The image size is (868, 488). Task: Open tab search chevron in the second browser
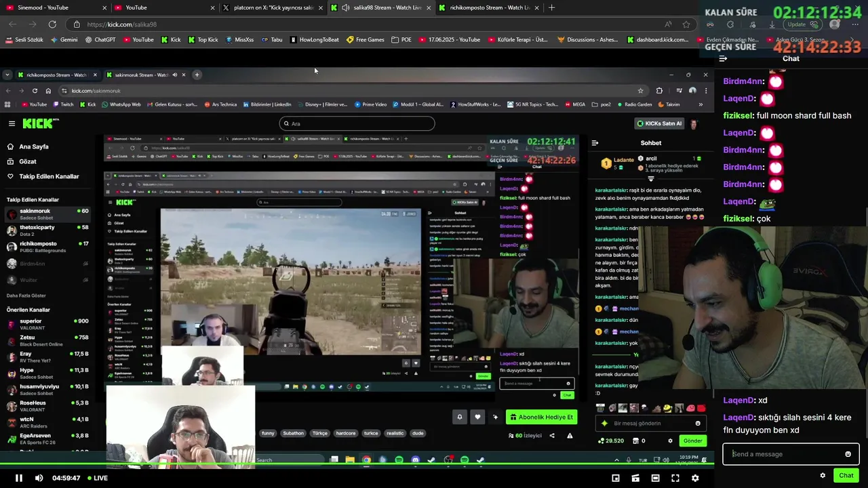(x=7, y=75)
